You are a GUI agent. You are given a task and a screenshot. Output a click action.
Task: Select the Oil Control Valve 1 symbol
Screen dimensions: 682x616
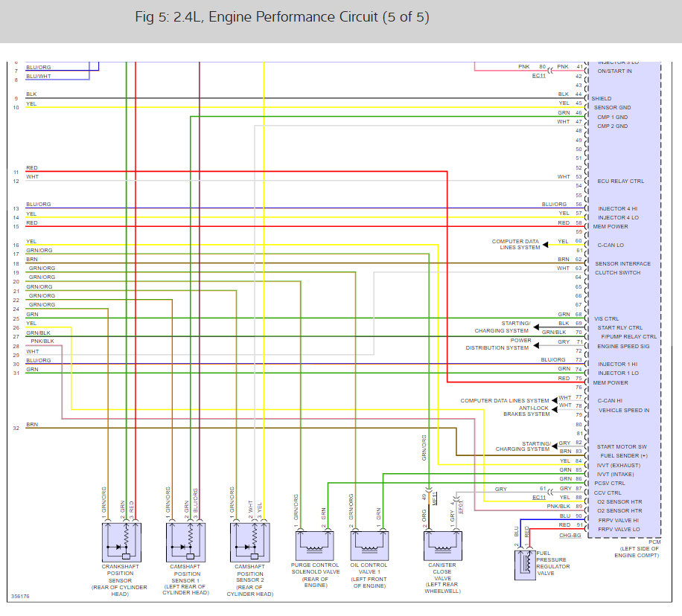(369, 545)
